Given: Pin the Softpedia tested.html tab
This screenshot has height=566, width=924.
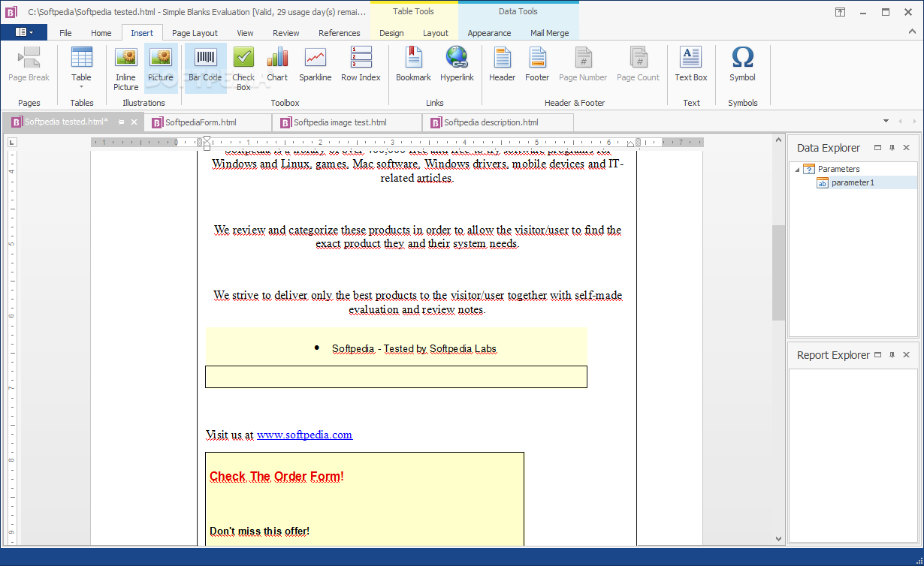Looking at the screenshot, I should pos(121,122).
